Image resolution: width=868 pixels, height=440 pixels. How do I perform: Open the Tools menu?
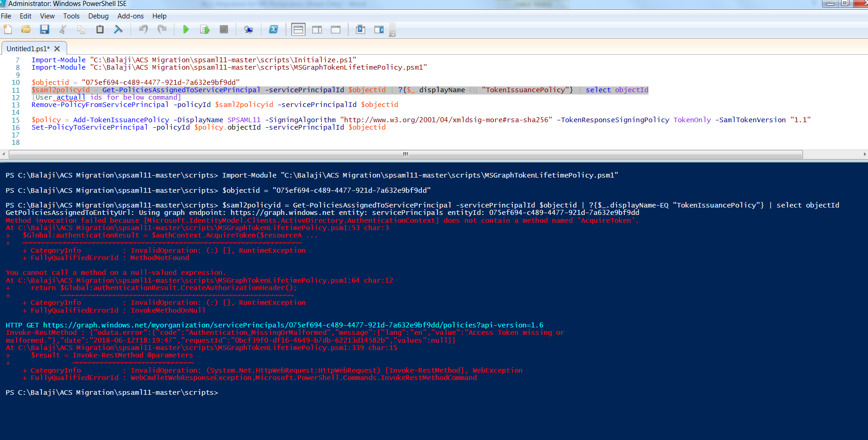[71, 16]
